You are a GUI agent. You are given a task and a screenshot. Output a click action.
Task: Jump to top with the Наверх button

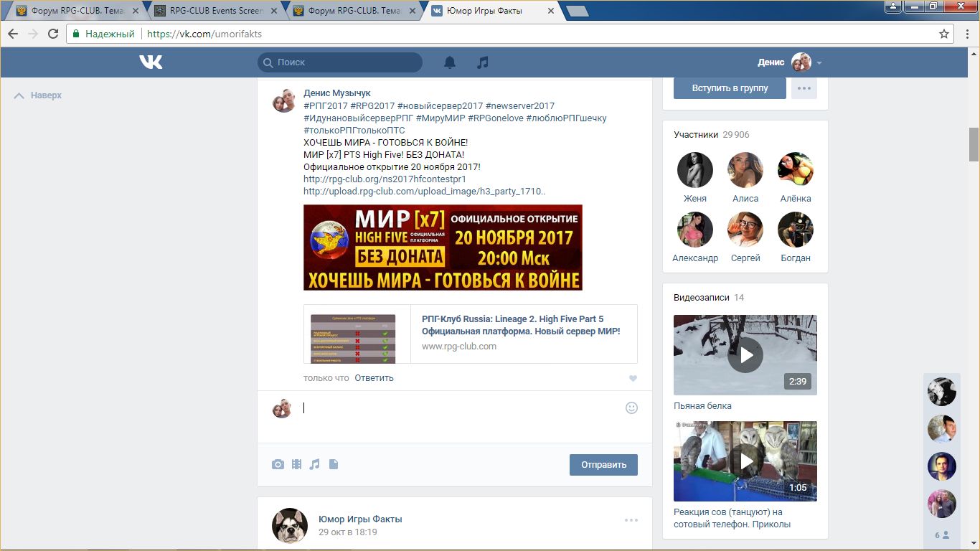click(x=38, y=95)
